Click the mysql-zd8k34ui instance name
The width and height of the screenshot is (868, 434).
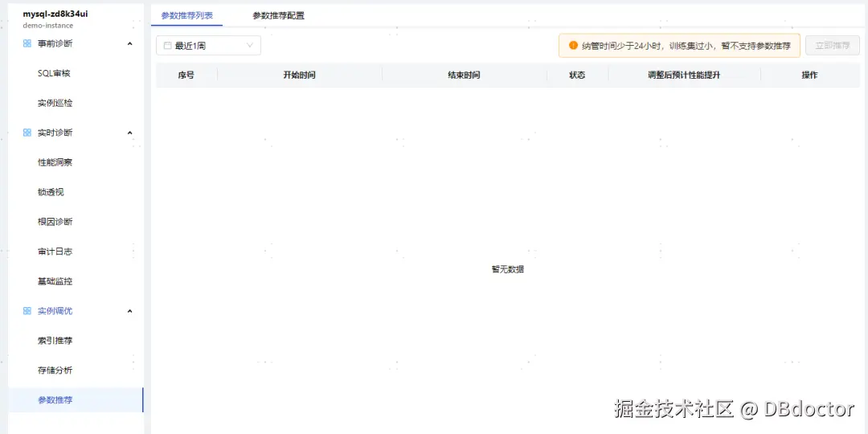click(55, 14)
